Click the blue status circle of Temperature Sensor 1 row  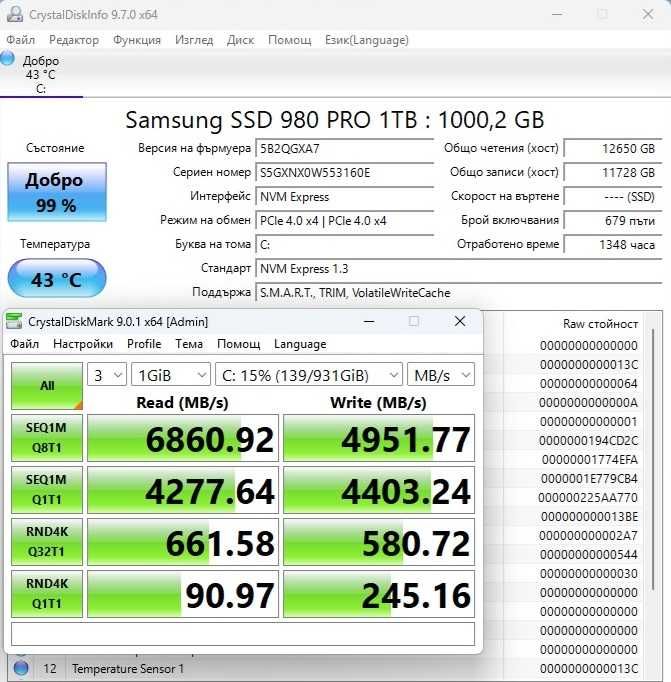click(x=21, y=668)
